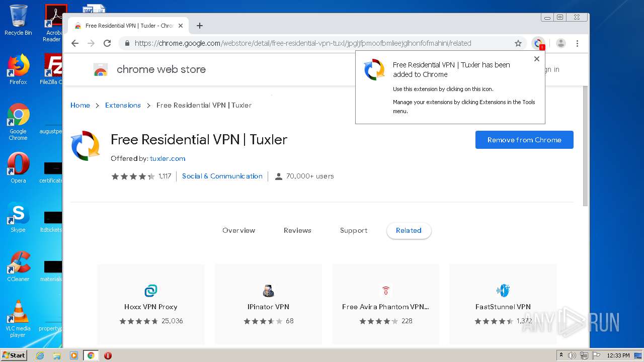Click the page vertical scrollbar
Screen dimensions: 644x362
(585, 146)
